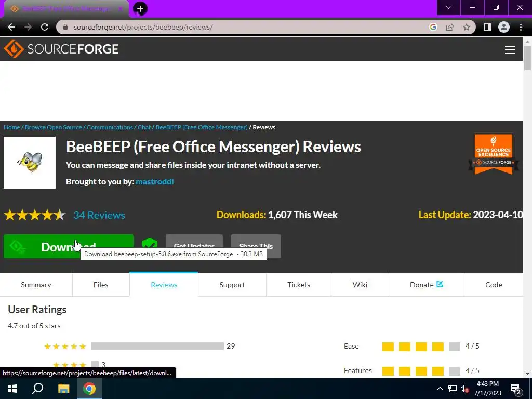Click the four-star rating bar with 3
Viewport: 532px width, 399px height.
coord(95,365)
